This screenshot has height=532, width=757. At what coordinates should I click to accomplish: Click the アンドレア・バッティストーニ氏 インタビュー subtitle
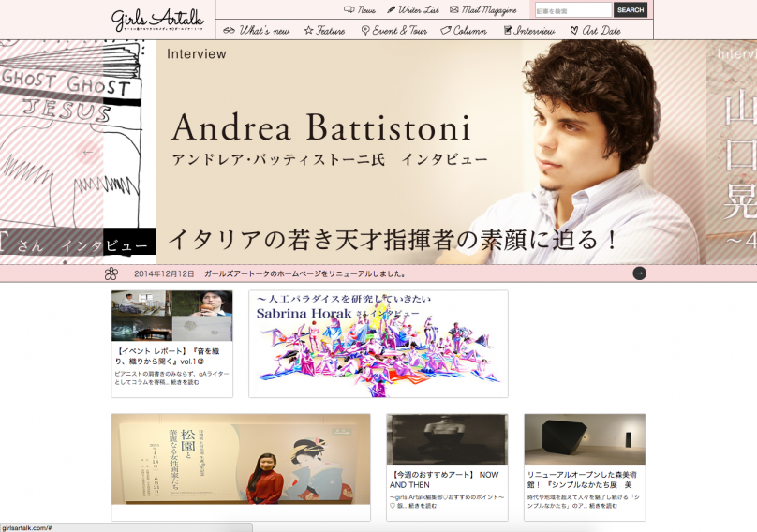coord(330,159)
